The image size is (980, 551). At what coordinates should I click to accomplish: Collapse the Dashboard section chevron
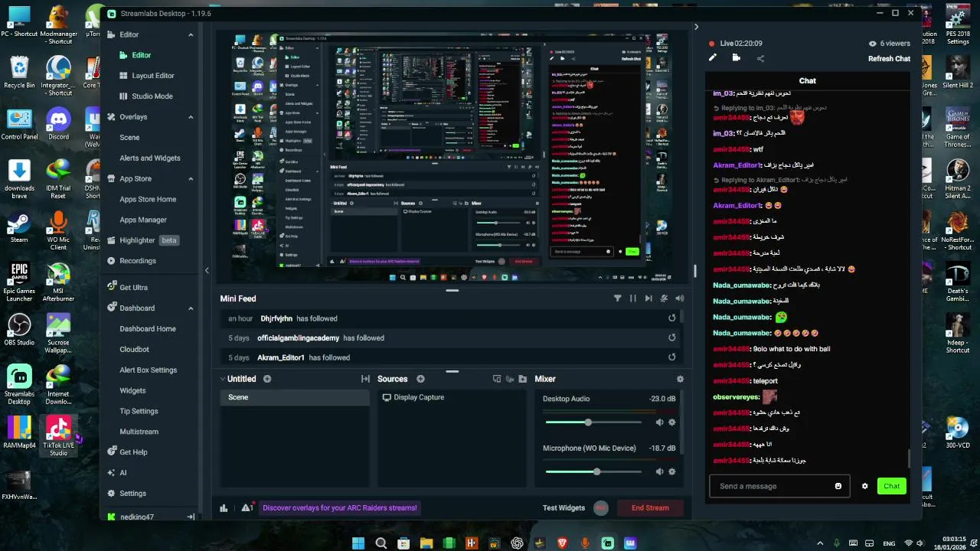191,308
